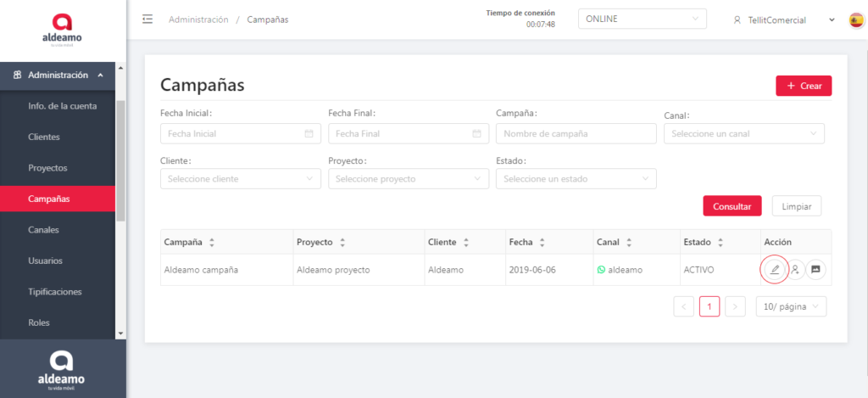Change page size with 10/ página selector

pos(791,306)
